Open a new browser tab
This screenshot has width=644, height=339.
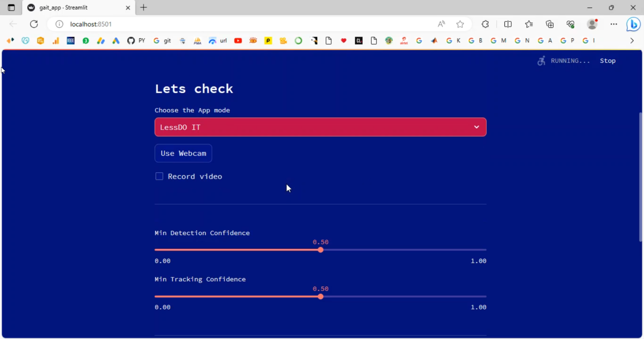143,8
